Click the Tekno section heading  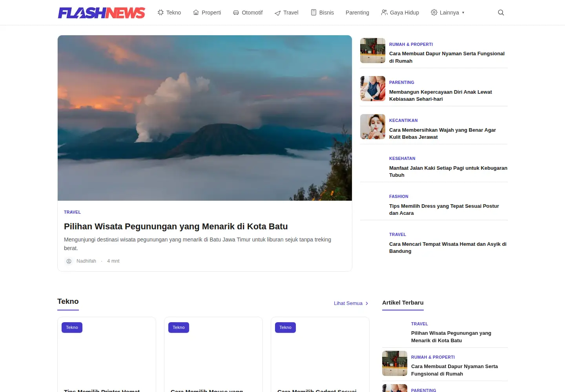click(x=68, y=301)
